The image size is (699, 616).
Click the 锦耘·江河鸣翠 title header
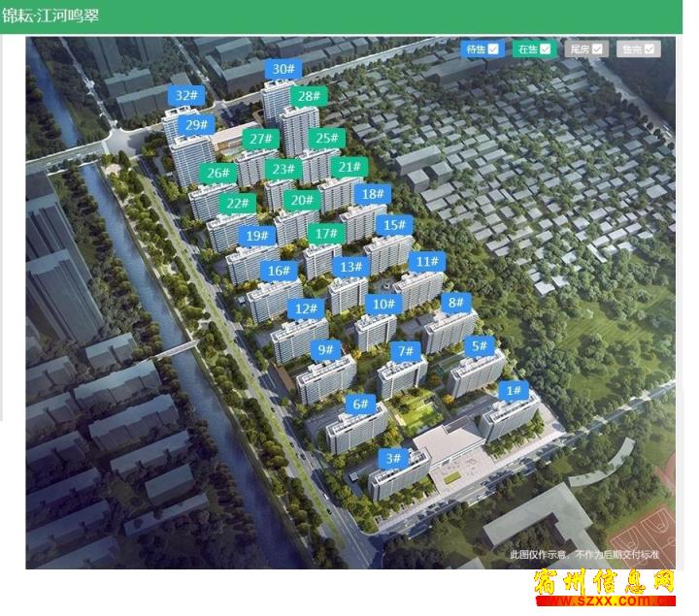50,16
